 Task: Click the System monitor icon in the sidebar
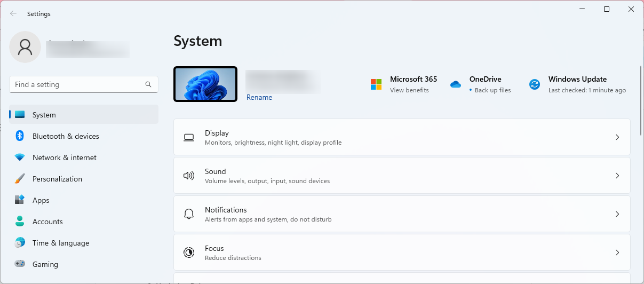(20, 115)
